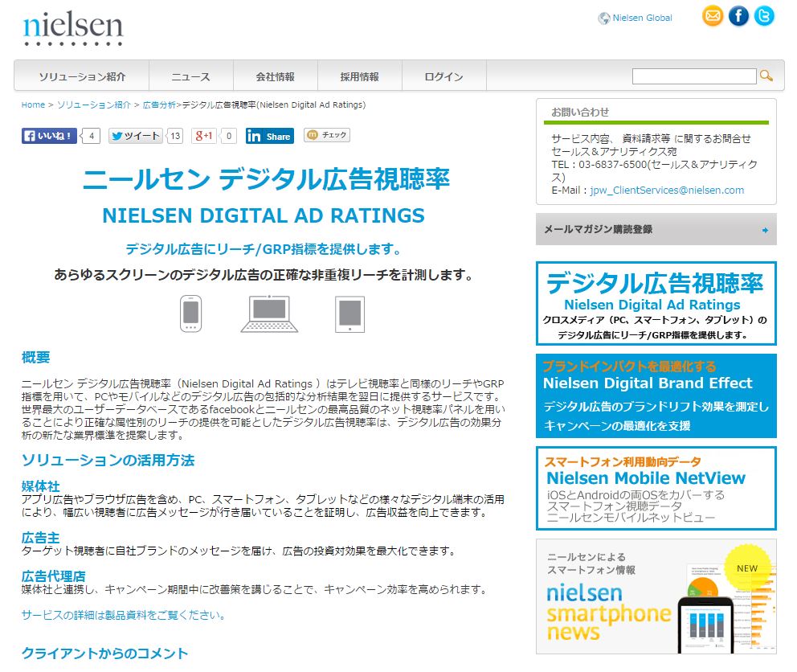The width and height of the screenshot is (797, 672).
Task: Open the ソリューション紹介 menu
Action: [x=82, y=76]
